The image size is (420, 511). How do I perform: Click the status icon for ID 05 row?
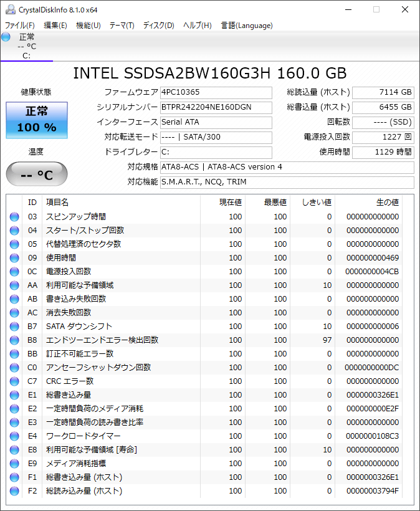[x=14, y=244]
